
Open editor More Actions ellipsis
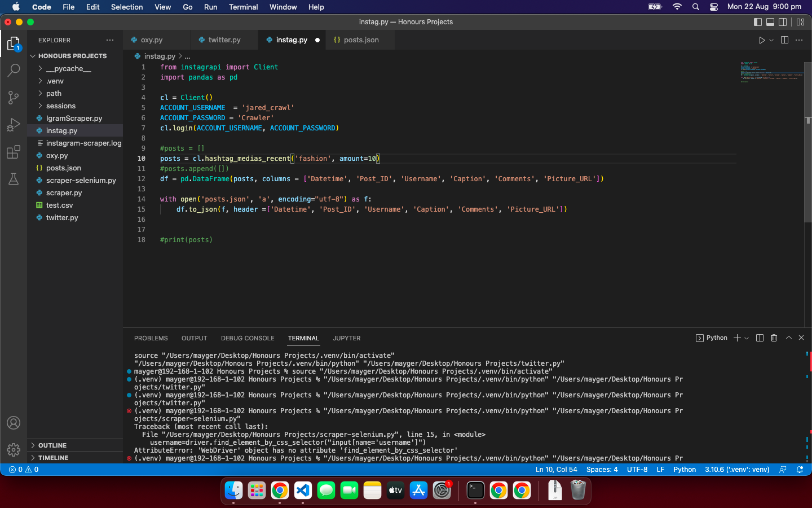[x=799, y=40]
